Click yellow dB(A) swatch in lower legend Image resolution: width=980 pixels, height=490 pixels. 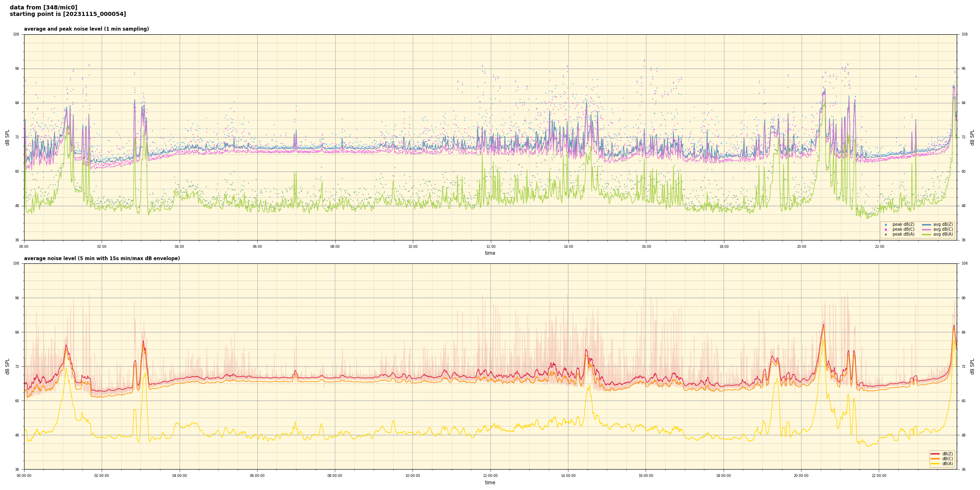[935, 463]
